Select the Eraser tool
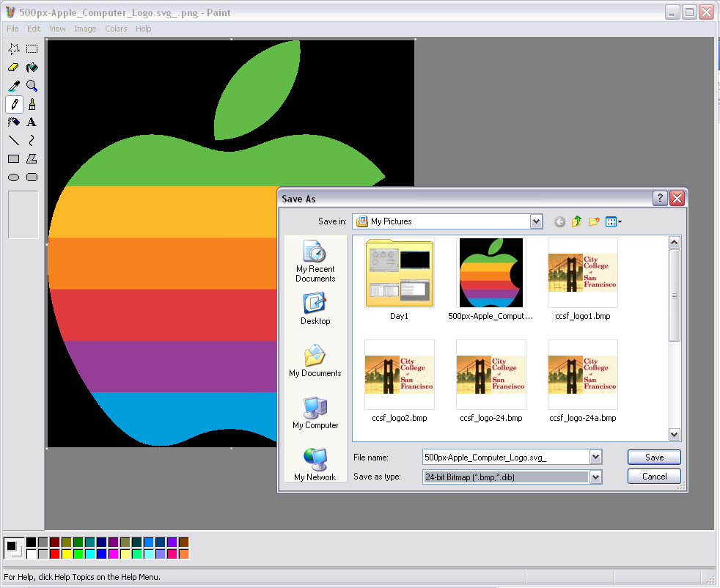This screenshot has height=588, width=720. point(13,67)
